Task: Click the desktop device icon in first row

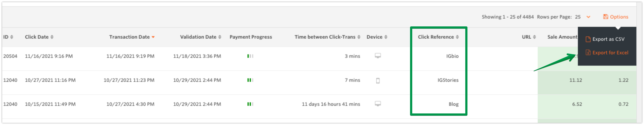Action: (x=378, y=56)
